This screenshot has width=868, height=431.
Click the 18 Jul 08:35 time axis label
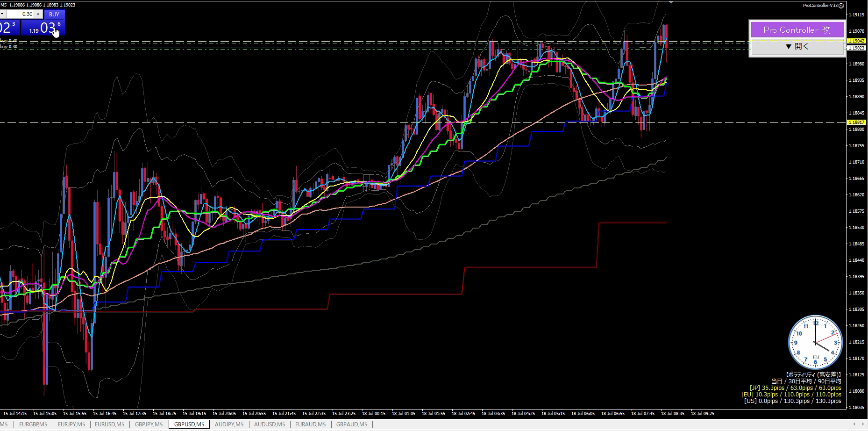(673, 414)
